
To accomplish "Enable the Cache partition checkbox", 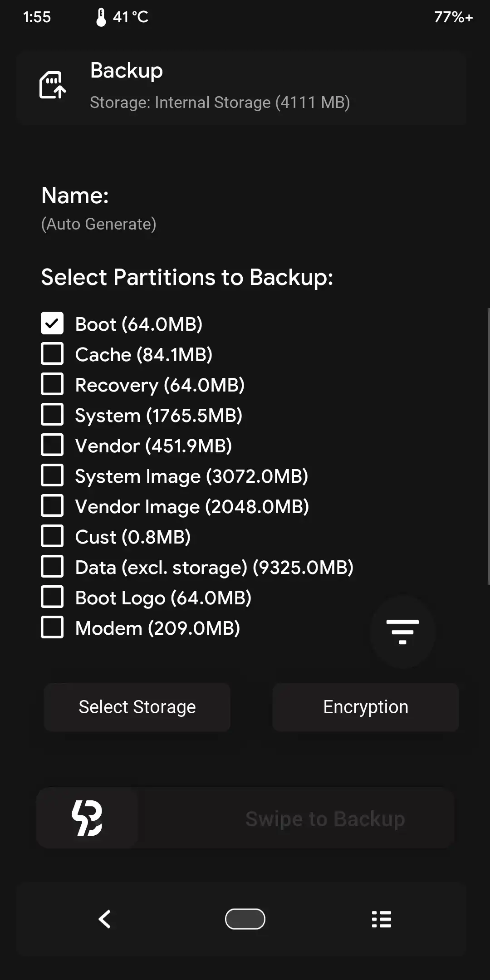I will click(52, 354).
